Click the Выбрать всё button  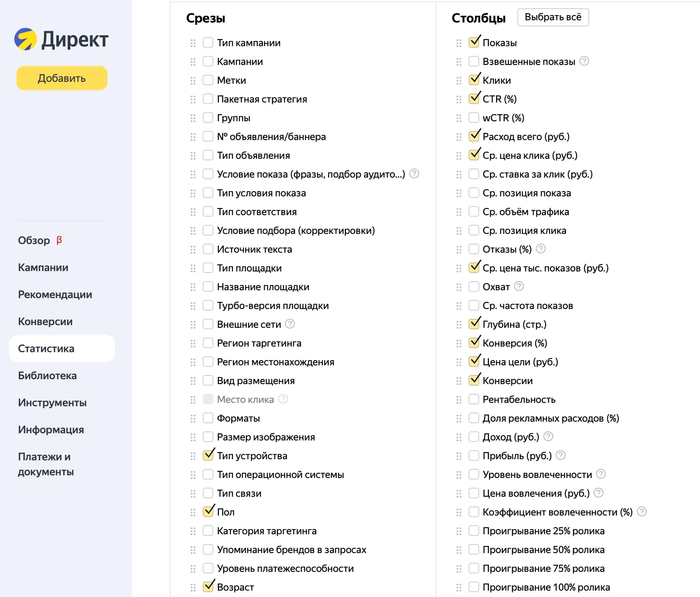pos(553,17)
